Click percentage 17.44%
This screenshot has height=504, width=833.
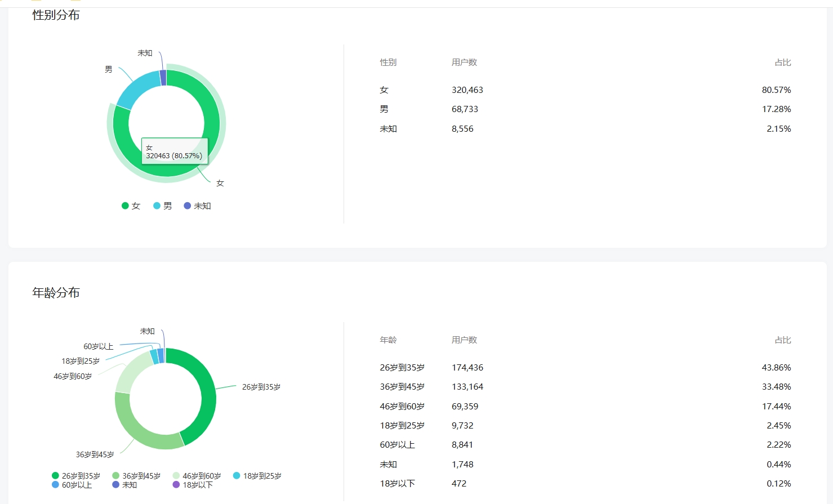pos(776,407)
